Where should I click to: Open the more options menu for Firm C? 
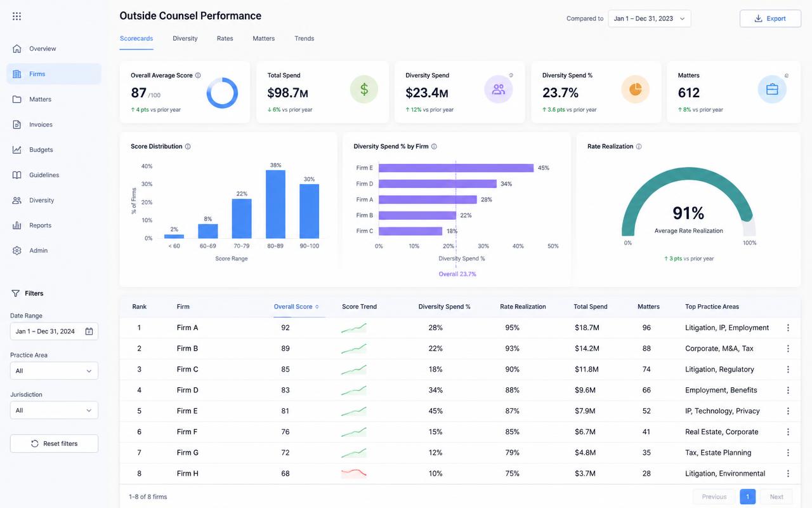(x=788, y=370)
